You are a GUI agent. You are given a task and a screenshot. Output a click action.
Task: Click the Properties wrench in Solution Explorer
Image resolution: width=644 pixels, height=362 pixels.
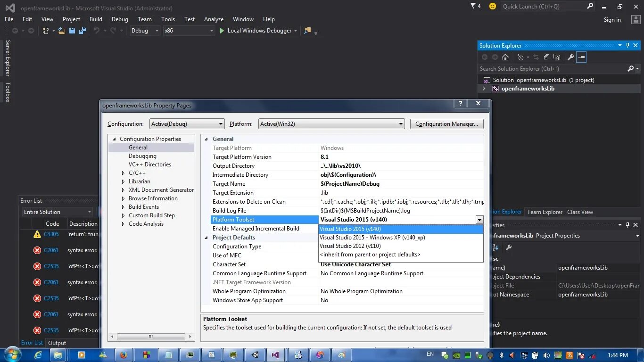[x=570, y=57]
